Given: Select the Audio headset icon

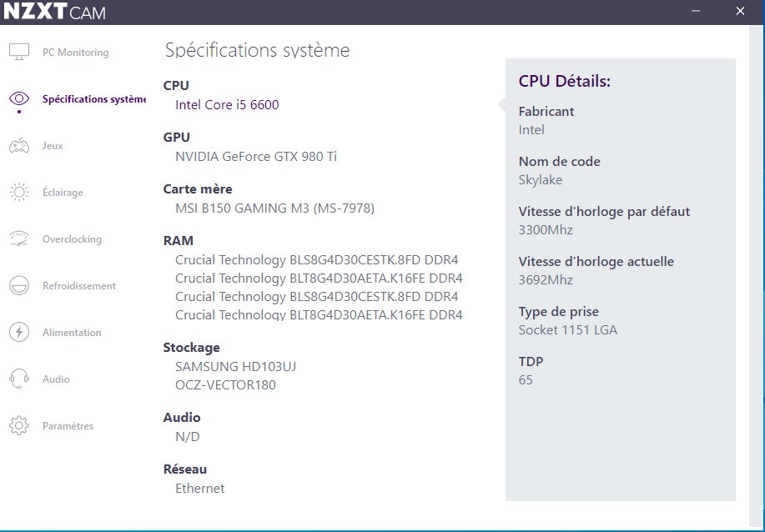Looking at the screenshot, I should [19, 379].
